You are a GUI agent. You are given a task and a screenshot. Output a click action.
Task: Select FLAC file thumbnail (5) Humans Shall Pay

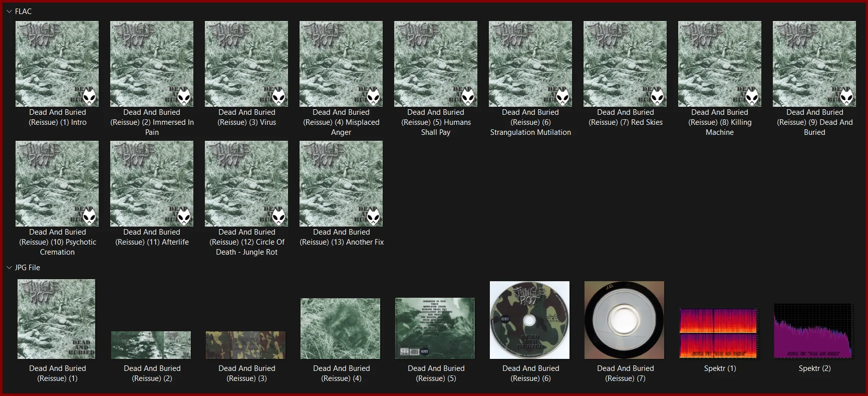tap(436, 64)
